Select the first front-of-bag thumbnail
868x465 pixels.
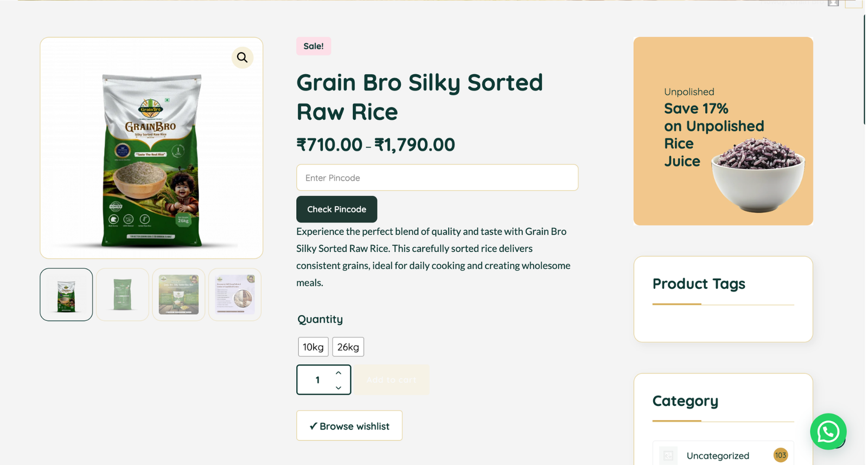(x=66, y=295)
